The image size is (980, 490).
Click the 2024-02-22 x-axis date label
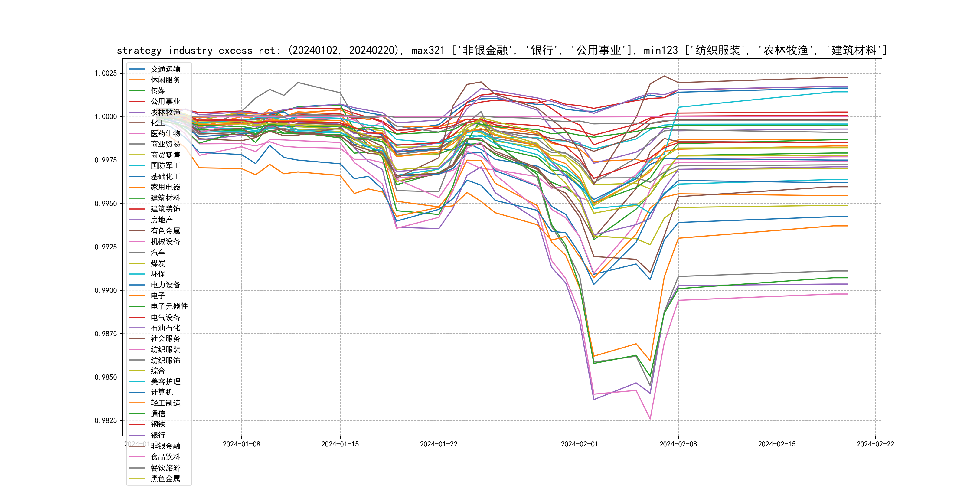[875, 444]
